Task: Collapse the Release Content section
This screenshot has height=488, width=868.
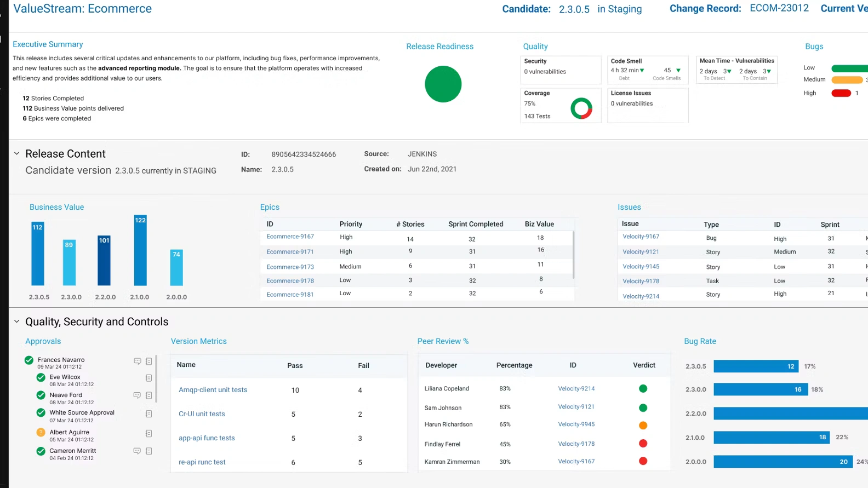Action: tap(16, 154)
